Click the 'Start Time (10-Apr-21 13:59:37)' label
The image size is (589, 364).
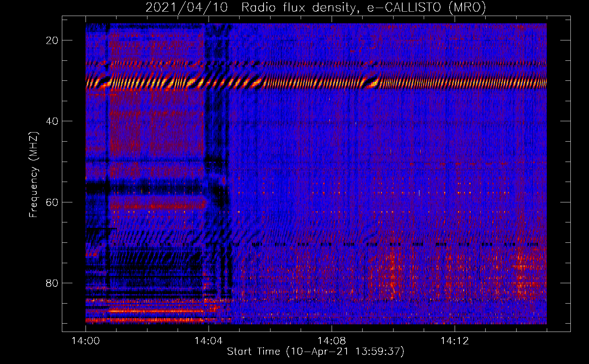coord(316,352)
